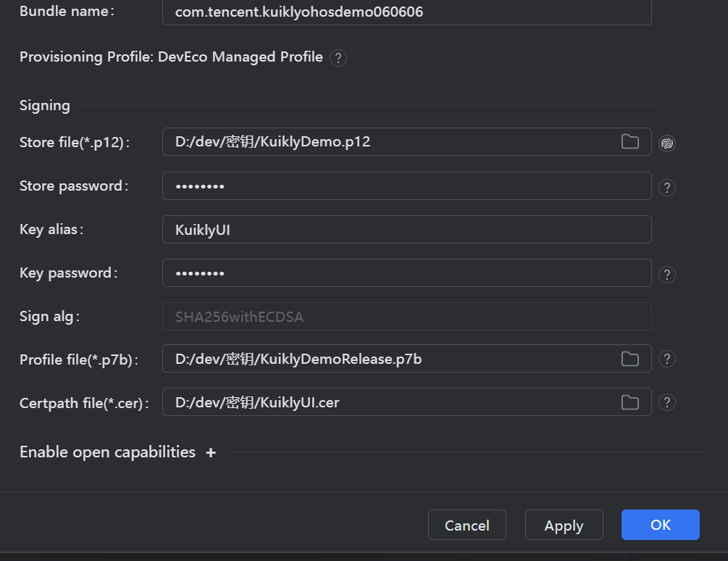
Task: Add open capabilities with plus icon
Action: coord(211,452)
